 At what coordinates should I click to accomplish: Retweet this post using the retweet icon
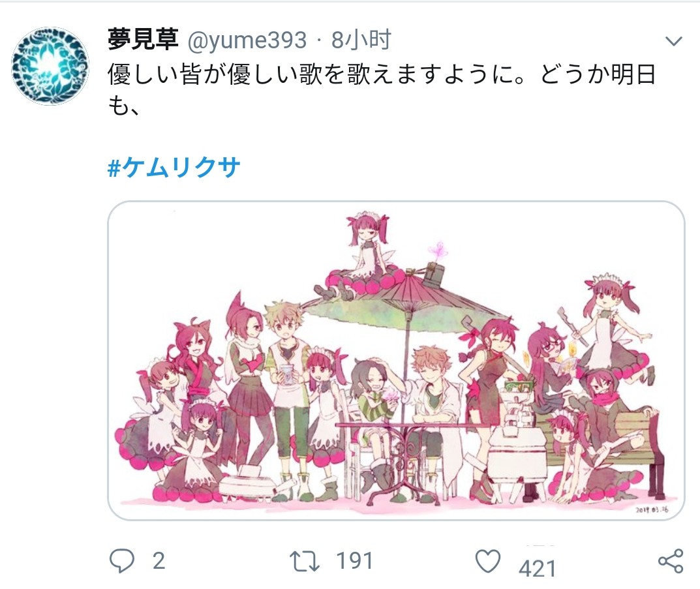click(x=305, y=562)
